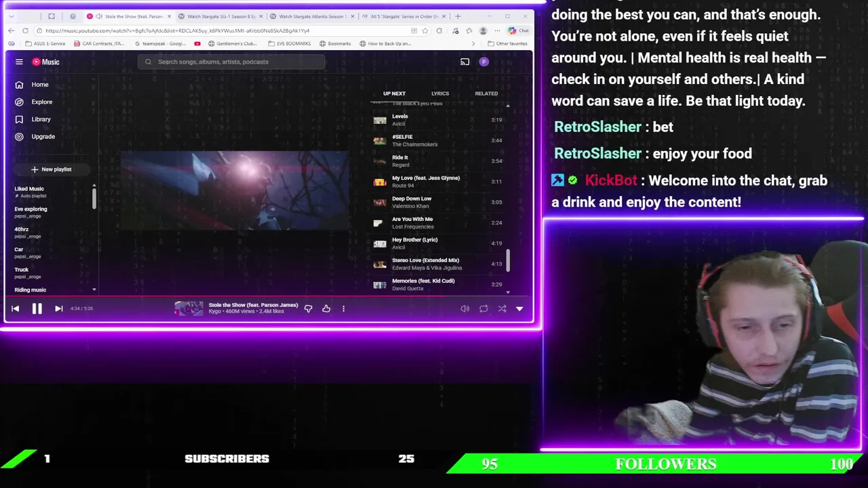Play Levels by Avicii from queue

[439, 120]
